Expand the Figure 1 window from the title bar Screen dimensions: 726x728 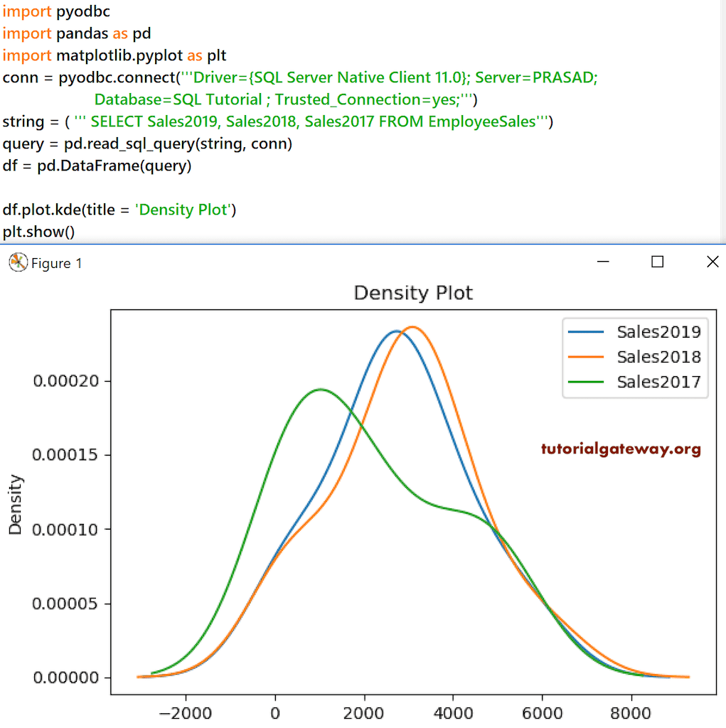click(x=657, y=262)
